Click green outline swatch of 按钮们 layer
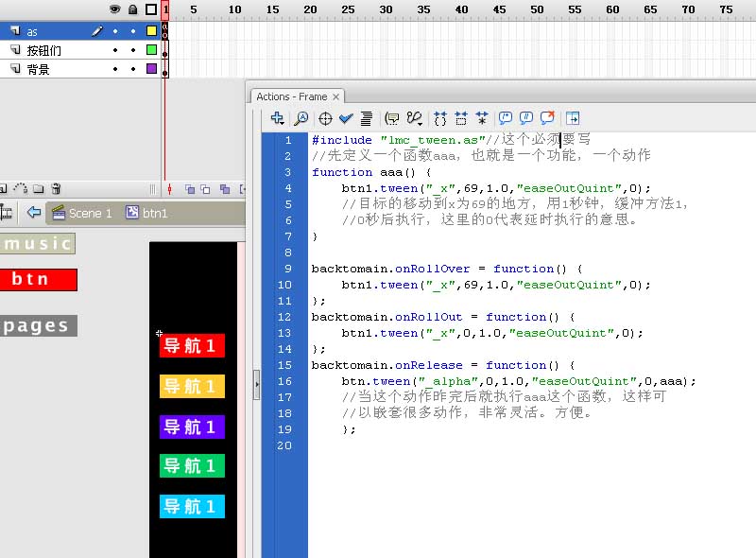 pos(151,50)
